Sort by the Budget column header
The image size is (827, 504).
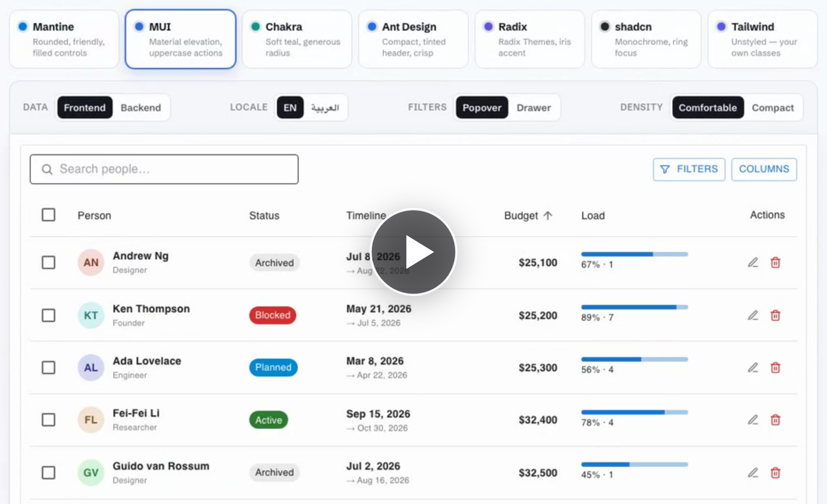click(521, 215)
